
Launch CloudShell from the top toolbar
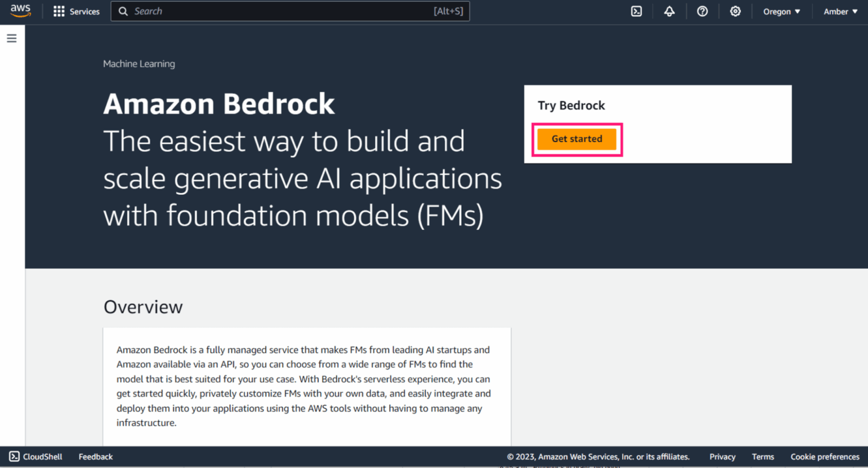point(636,11)
